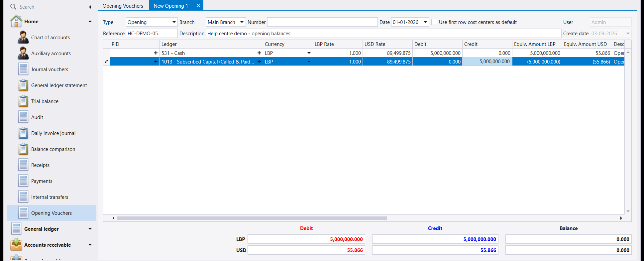Open Chart of accounts icon
Viewport: 644px width, 261px height.
click(23, 37)
